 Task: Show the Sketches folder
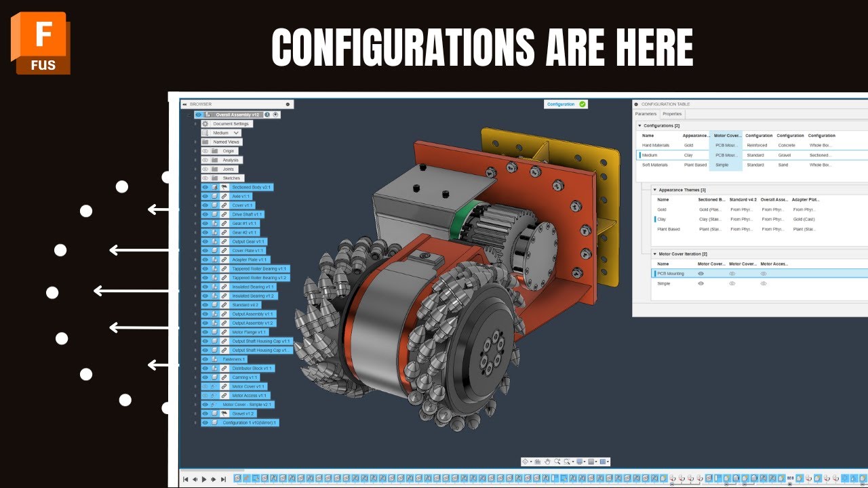click(205, 178)
